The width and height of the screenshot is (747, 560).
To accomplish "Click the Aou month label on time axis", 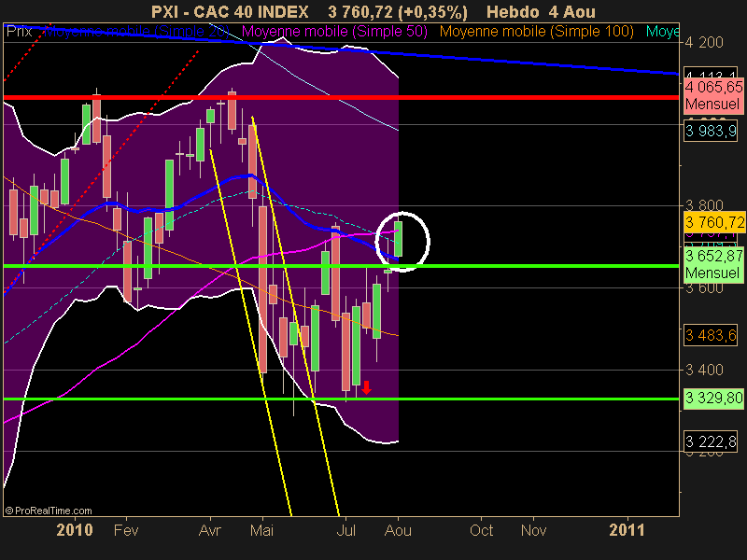I will [x=398, y=530].
